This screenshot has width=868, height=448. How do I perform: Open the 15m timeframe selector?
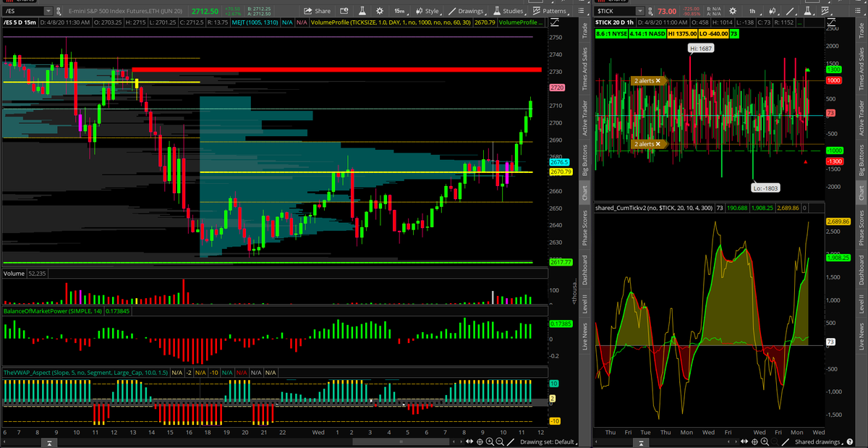[401, 11]
